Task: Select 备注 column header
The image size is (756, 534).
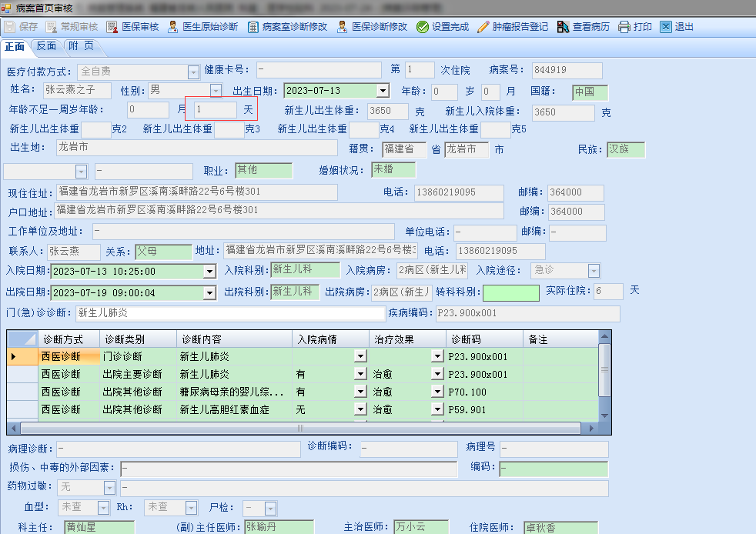Action: pyautogui.click(x=560, y=339)
